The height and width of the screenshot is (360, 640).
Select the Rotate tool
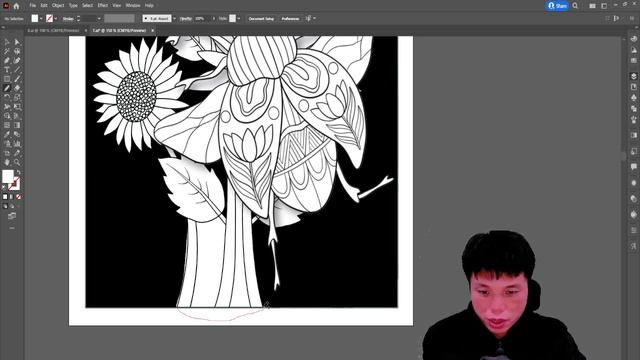pyautogui.click(x=7, y=98)
